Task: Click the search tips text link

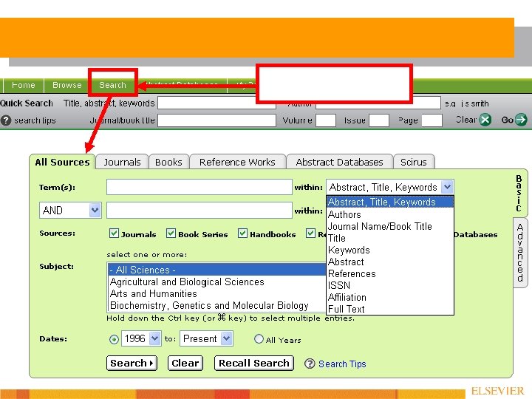Action: pos(35,120)
